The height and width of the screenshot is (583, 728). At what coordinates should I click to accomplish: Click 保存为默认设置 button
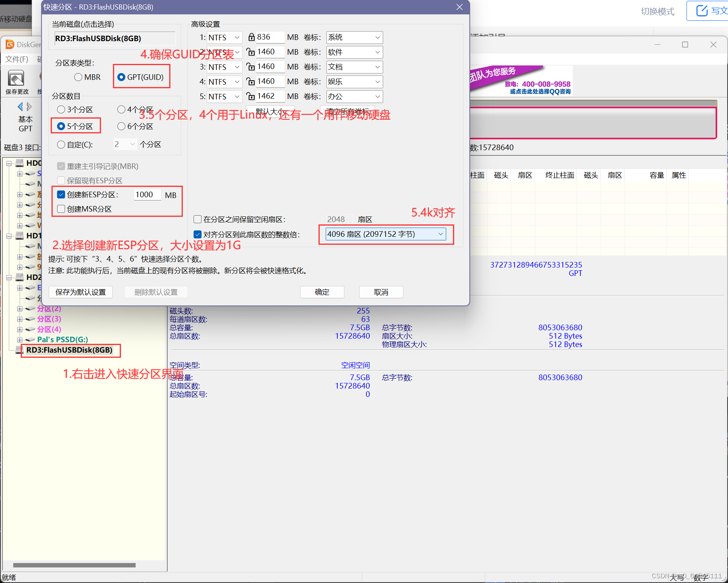[x=81, y=292]
